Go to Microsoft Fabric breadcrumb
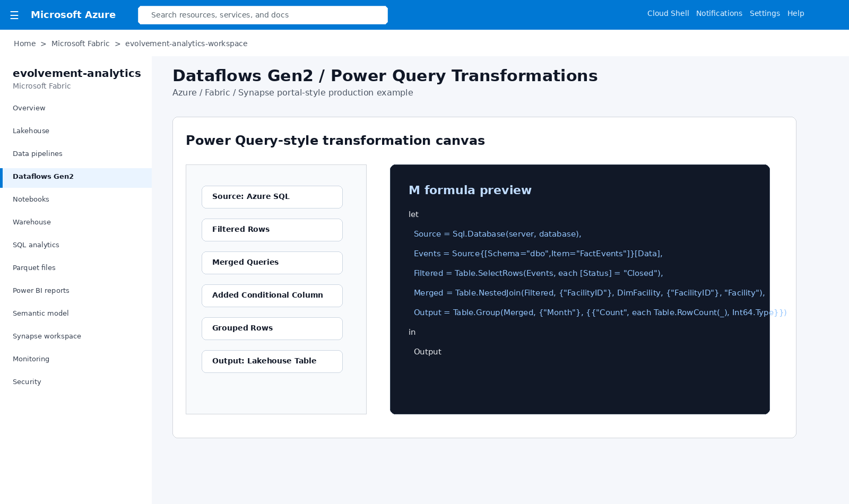 [x=80, y=44]
